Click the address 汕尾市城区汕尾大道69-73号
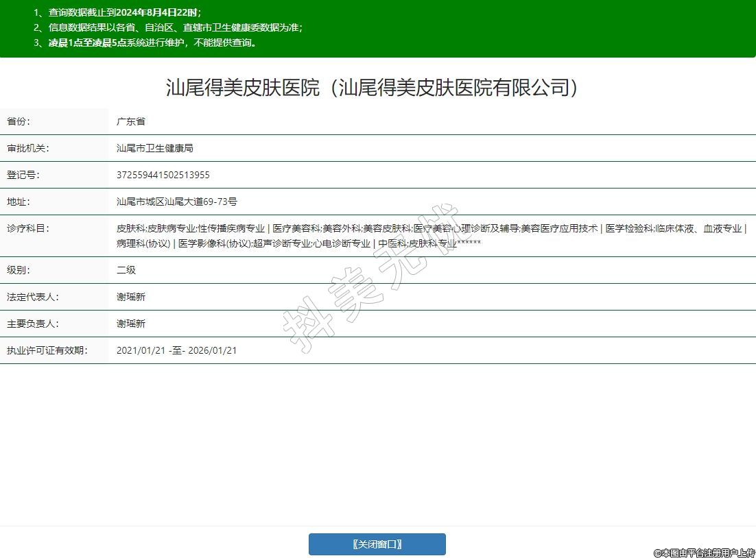756x558 pixels. [x=177, y=202]
